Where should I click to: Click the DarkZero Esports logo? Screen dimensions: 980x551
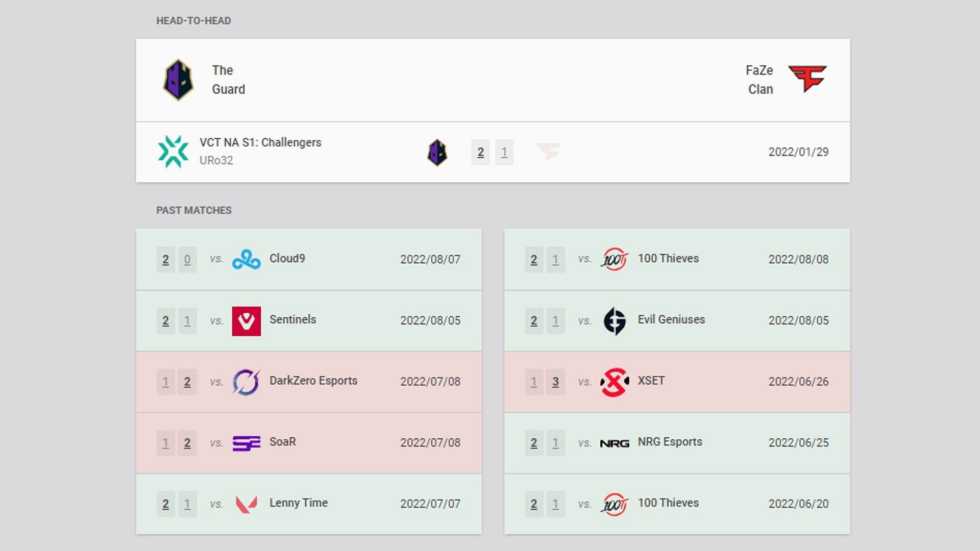point(247,382)
